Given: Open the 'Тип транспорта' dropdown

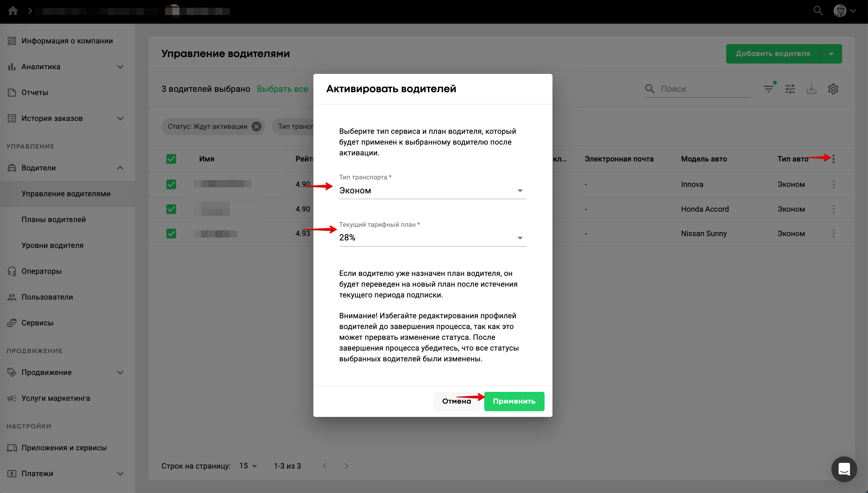Looking at the screenshot, I should [x=432, y=191].
